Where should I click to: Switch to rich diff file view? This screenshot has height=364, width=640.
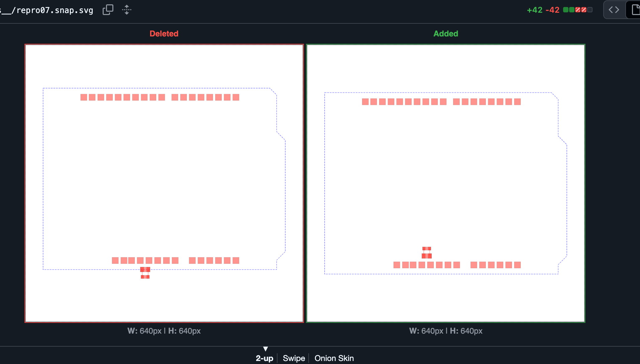634,10
